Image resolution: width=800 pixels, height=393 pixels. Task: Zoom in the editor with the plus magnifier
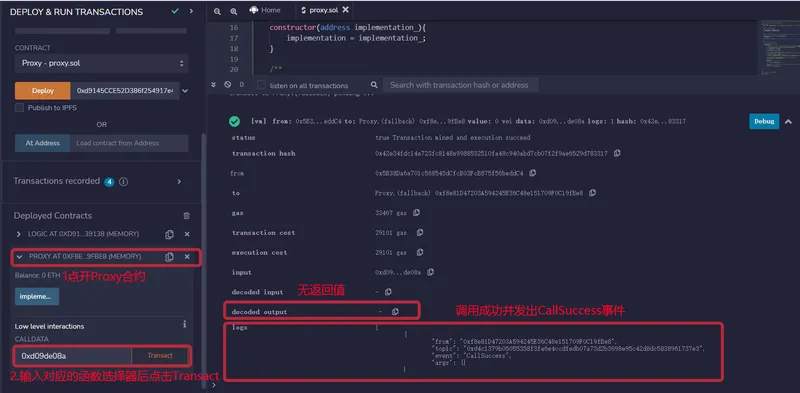(234, 11)
